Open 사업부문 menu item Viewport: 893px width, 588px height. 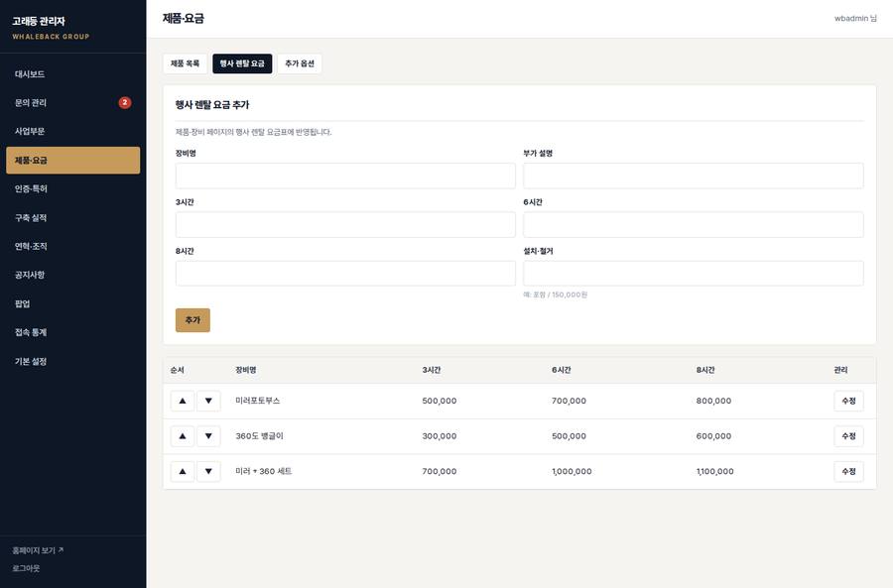coord(72,132)
